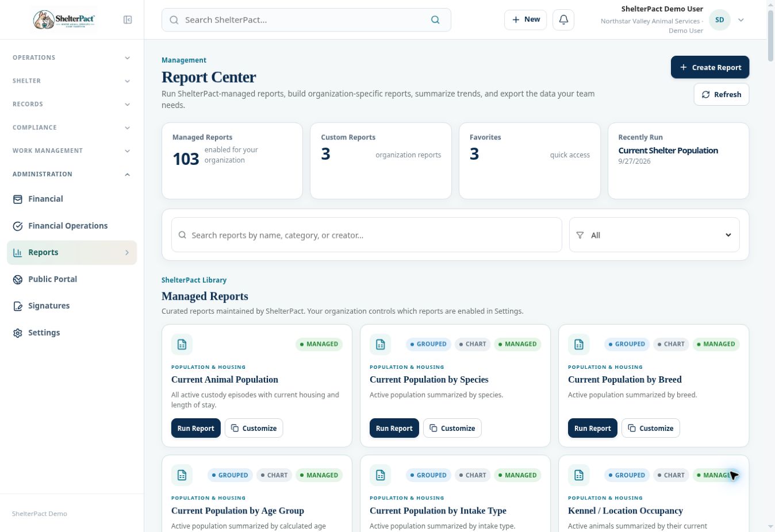
Task: Click the Signatures pen icon
Action: [x=18, y=306]
